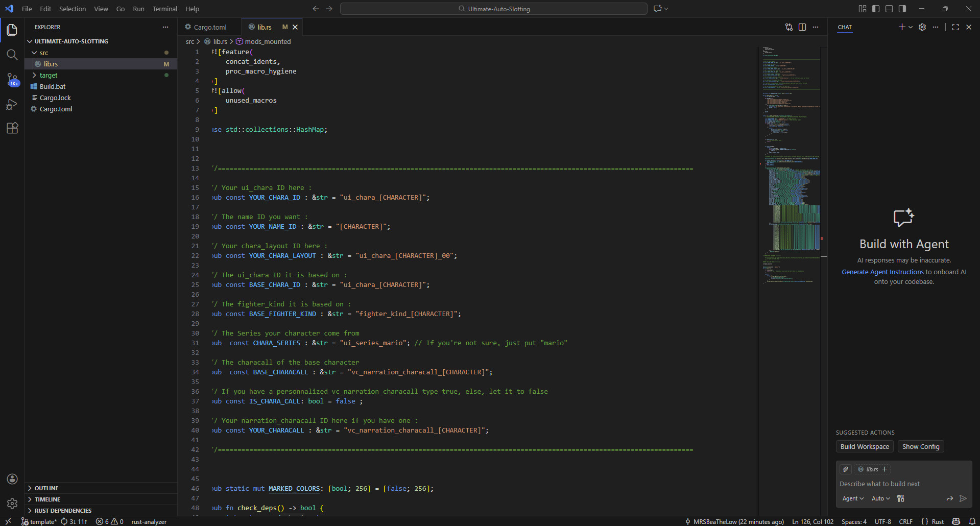Open the Search view in activity bar
The image size is (980, 526).
pyautogui.click(x=12, y=54)
